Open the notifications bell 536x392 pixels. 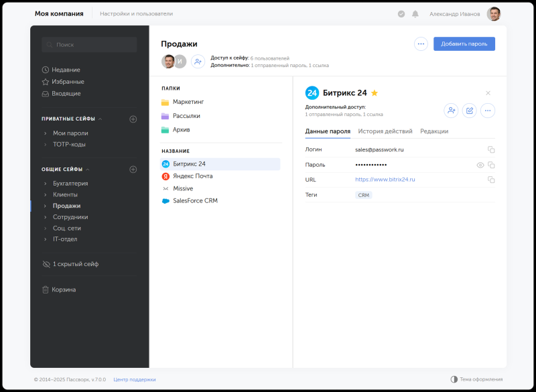coord(415,14)
